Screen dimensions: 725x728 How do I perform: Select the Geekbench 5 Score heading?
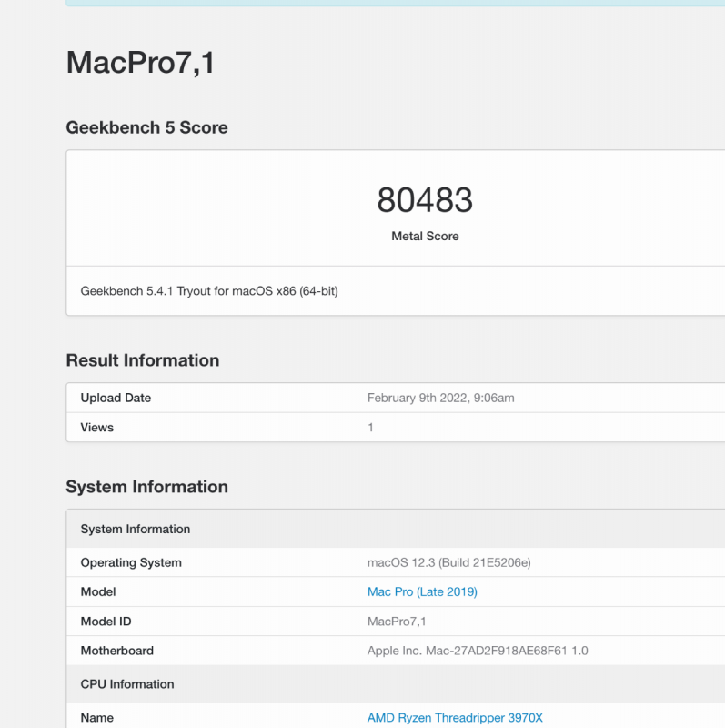click(146, 127)
